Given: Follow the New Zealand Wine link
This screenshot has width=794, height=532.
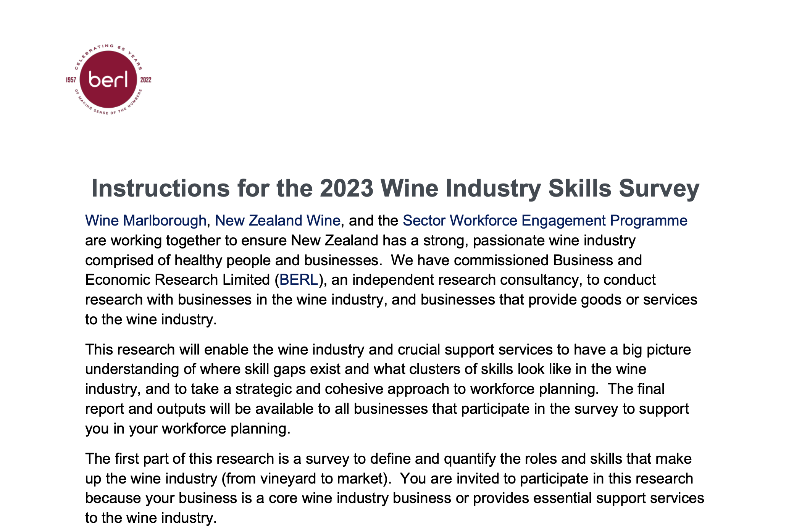Looking at the screenshot, I should [x=278, y=221].
